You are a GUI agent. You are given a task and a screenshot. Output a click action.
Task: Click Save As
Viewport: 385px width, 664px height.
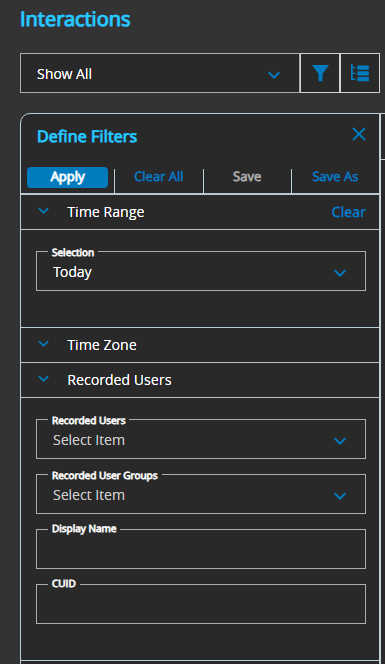tap(335, 177)
